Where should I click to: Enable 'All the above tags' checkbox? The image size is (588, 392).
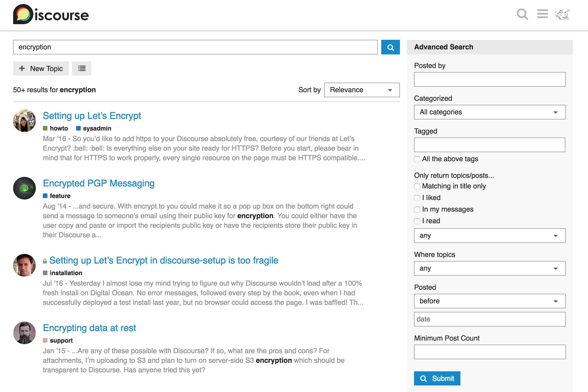[417, 159]
